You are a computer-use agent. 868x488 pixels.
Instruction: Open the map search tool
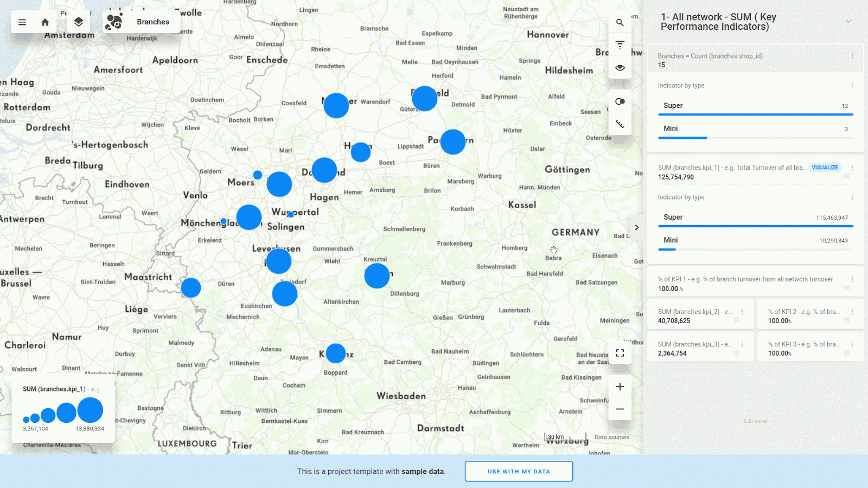620,23
